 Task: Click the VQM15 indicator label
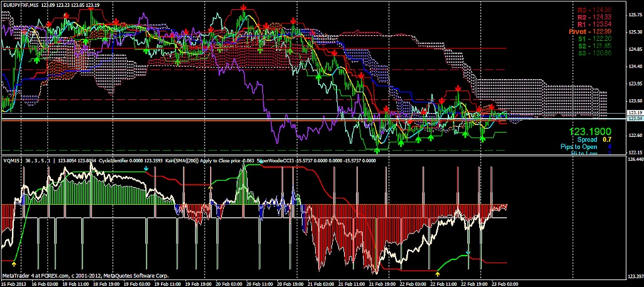pos(11,161)
